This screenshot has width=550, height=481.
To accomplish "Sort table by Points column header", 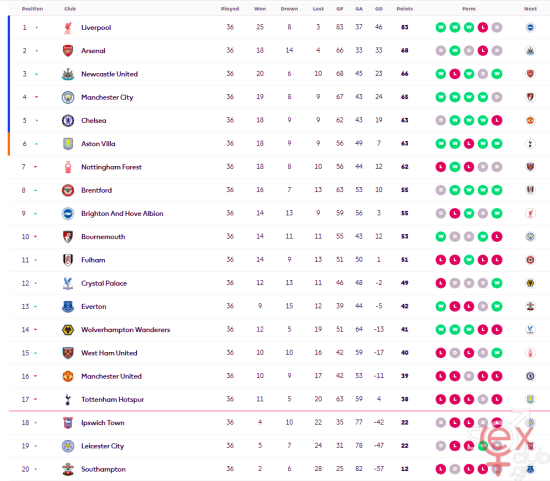I will click(x=404, y=9).
